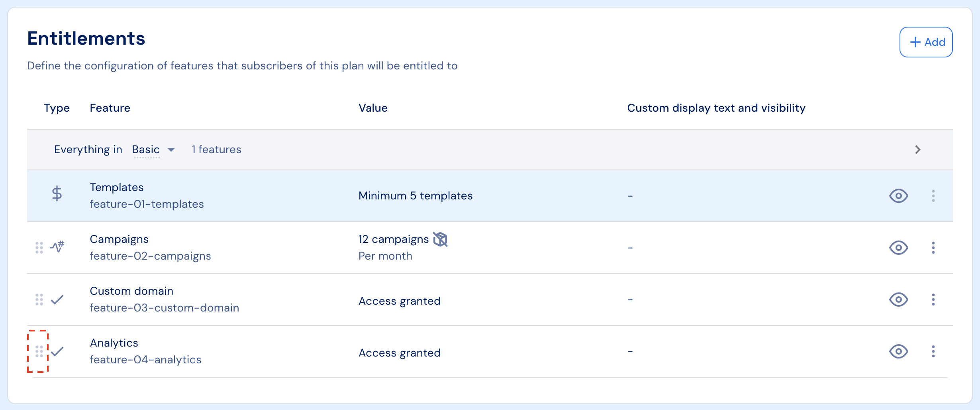Toggle visibility eye for Templates entitlement
Screen dimensions: 980x410
pyautogui.click(x=899, y=196)
